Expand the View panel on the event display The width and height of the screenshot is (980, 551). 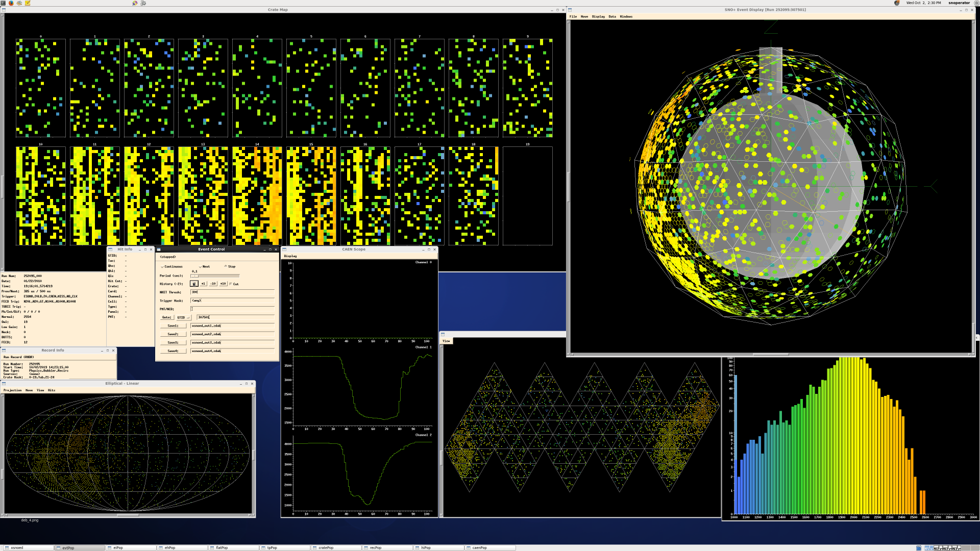446,340
